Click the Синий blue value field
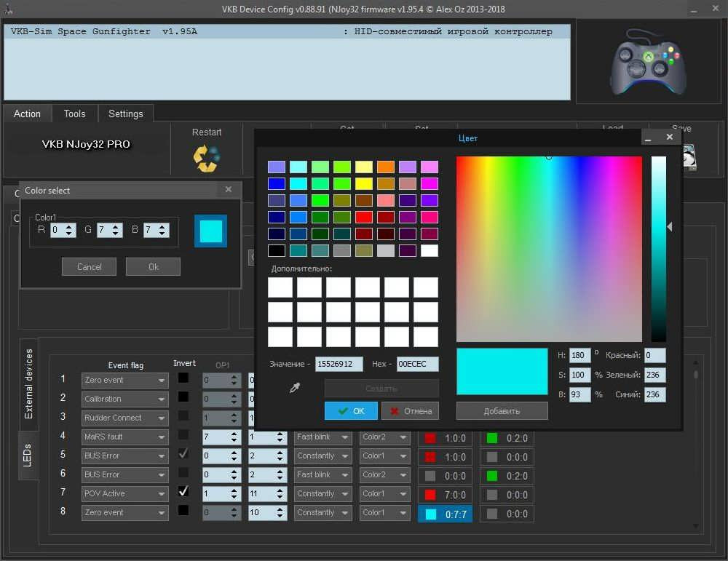This screenshot has width=728, height=561. pyautogui.click(x=654, y=394)
